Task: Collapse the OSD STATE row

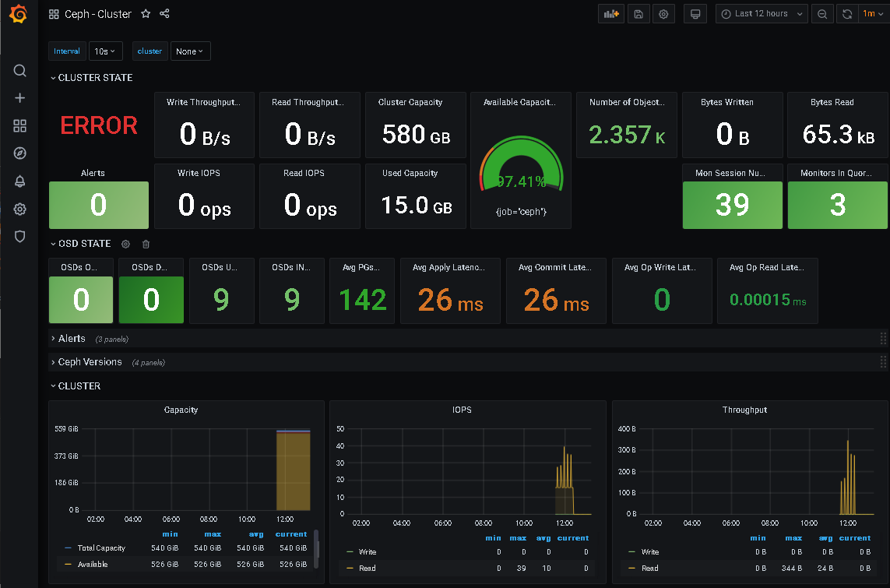Action: click(x=81, y=244)
